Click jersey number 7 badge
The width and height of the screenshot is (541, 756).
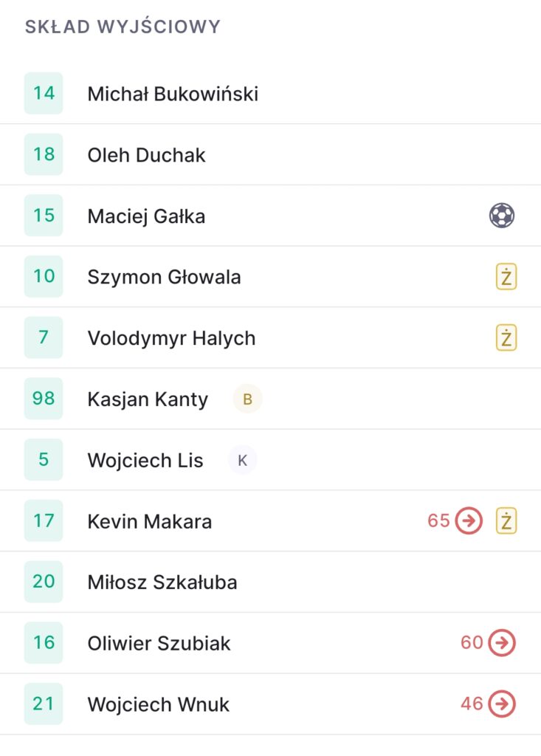click(44, 337)
